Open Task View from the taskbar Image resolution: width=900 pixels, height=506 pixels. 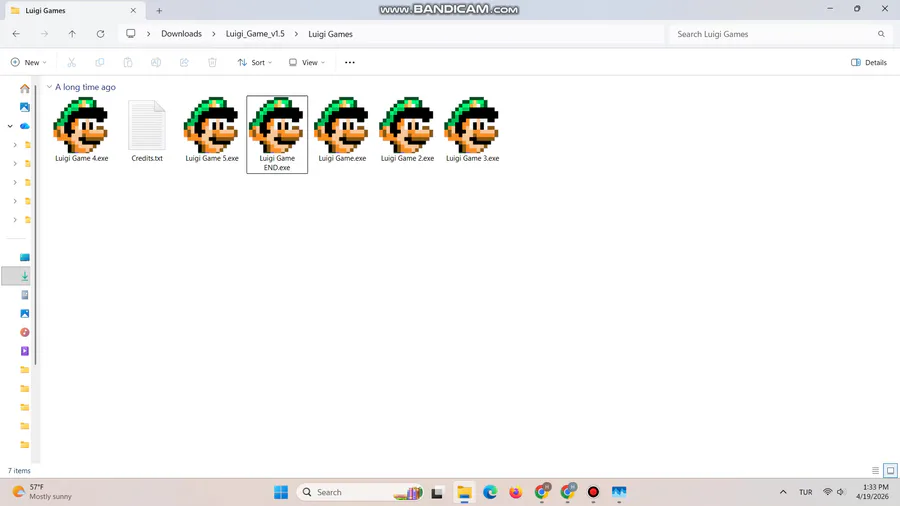437,492
